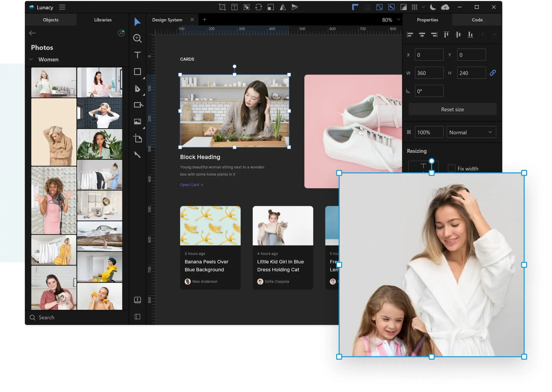Switch to the Code tab
This screenshot has width=552, height=392.
(477, 20)
